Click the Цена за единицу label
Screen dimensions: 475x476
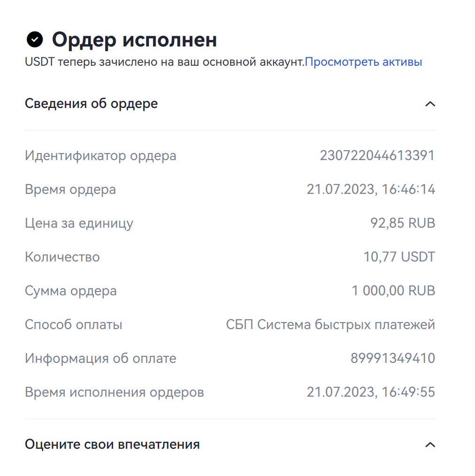79,223
